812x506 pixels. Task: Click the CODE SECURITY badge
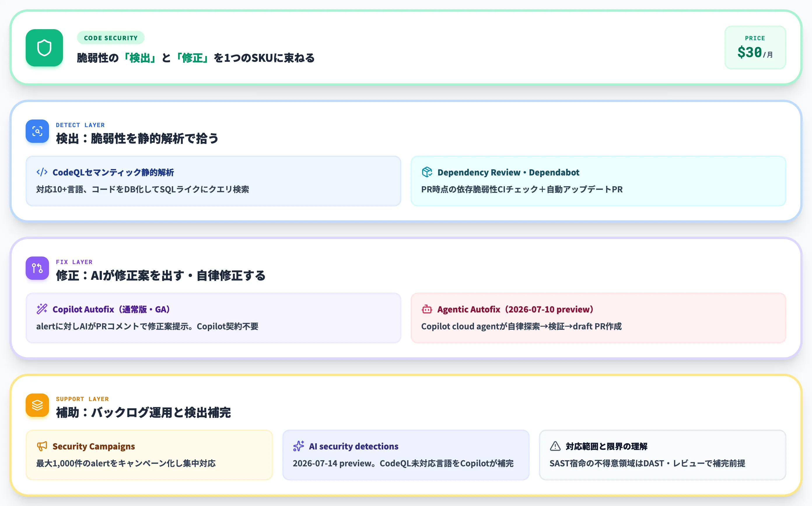pos(111,38)
